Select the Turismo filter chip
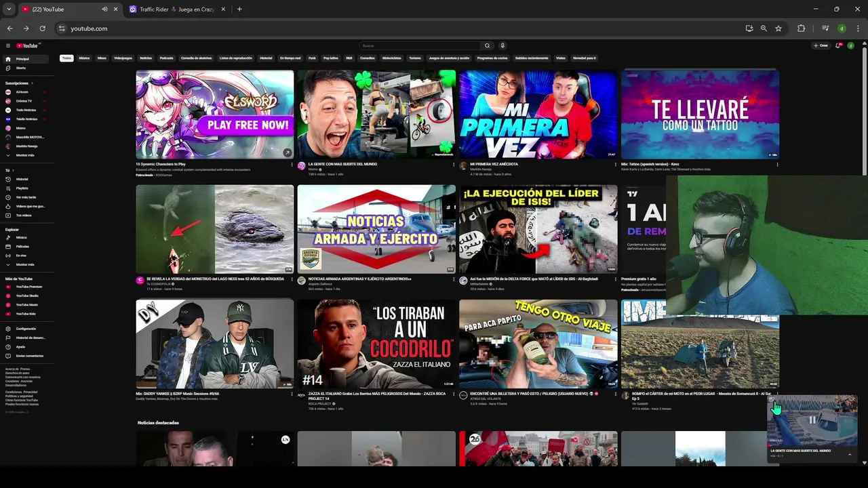The image size is (868, 488). [x=415, y=58]
